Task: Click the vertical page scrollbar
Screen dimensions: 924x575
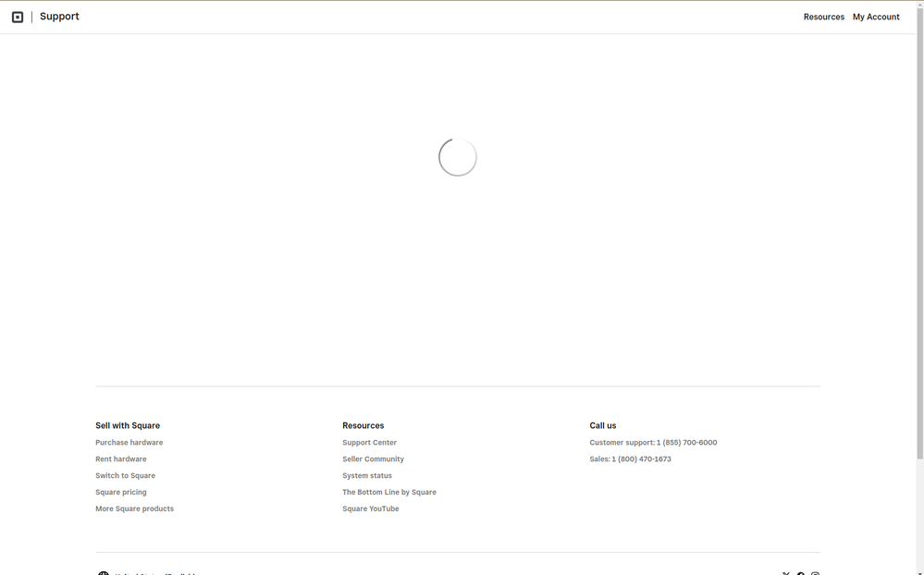Action: tap(919, 231)
